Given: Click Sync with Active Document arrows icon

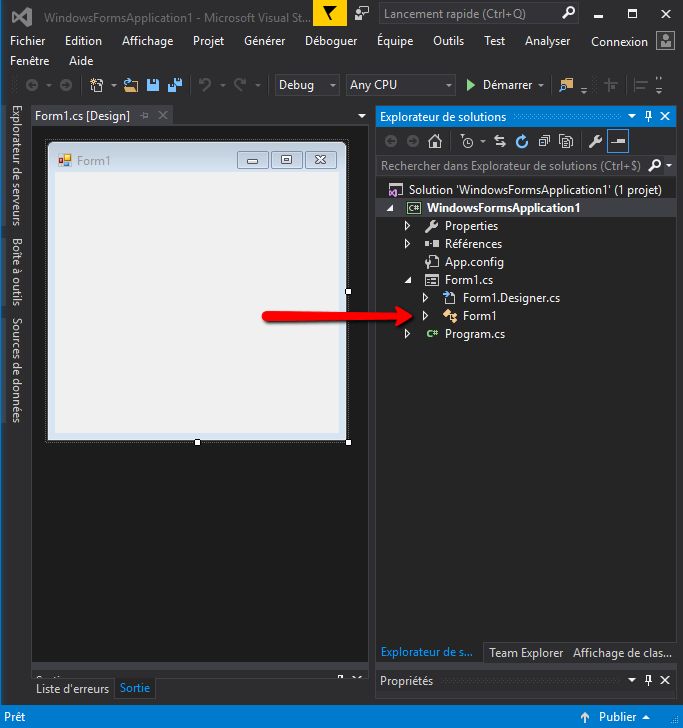Looking at the screenshot, I should click(x=500, y=141).
